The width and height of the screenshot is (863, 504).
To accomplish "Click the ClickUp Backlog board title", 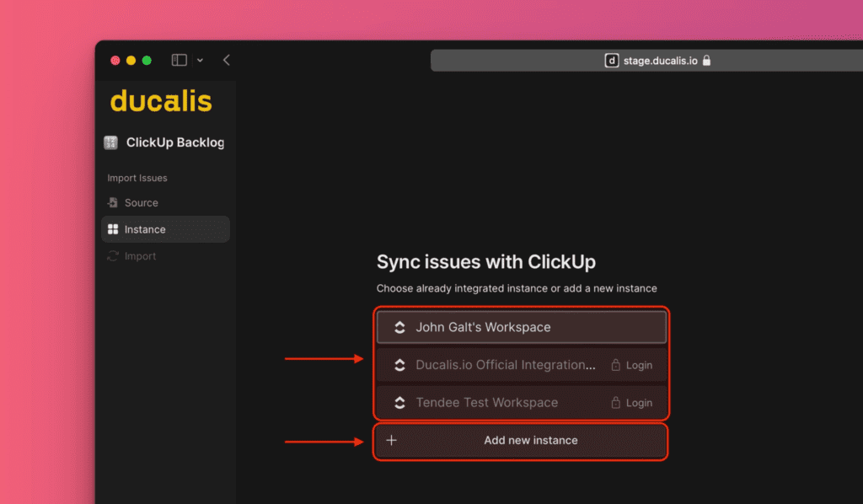I will pos(175,142).
